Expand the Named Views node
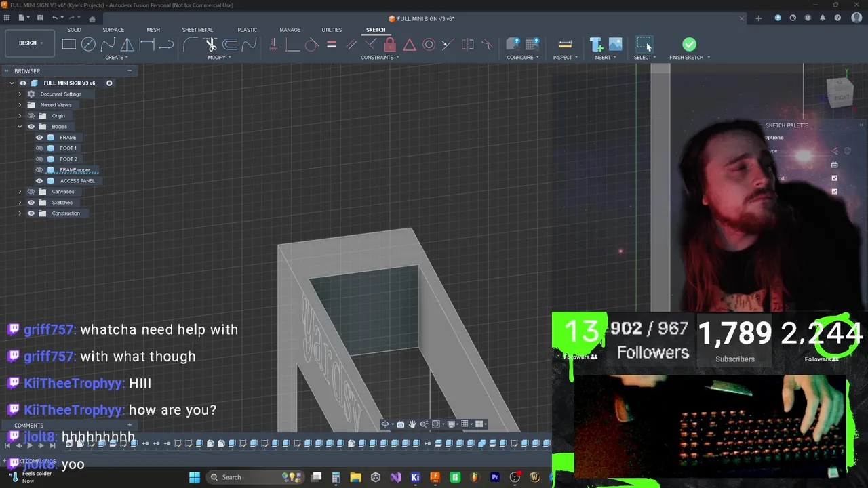This screenshot has height=488, width=868. pos(20,105)
